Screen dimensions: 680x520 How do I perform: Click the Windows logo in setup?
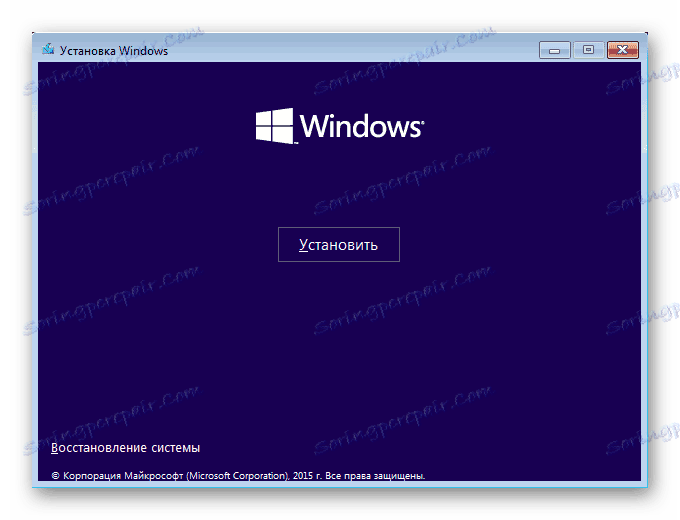(340, 126)
